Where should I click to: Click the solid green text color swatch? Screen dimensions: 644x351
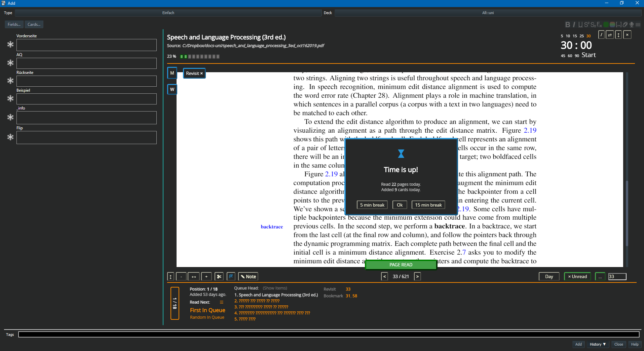pos(606,25)
